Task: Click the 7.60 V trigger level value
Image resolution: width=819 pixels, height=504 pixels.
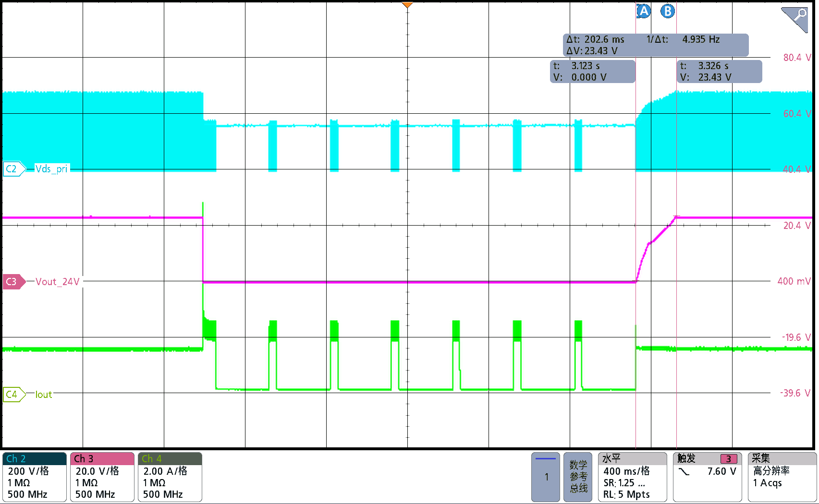Action: point(721,471)
